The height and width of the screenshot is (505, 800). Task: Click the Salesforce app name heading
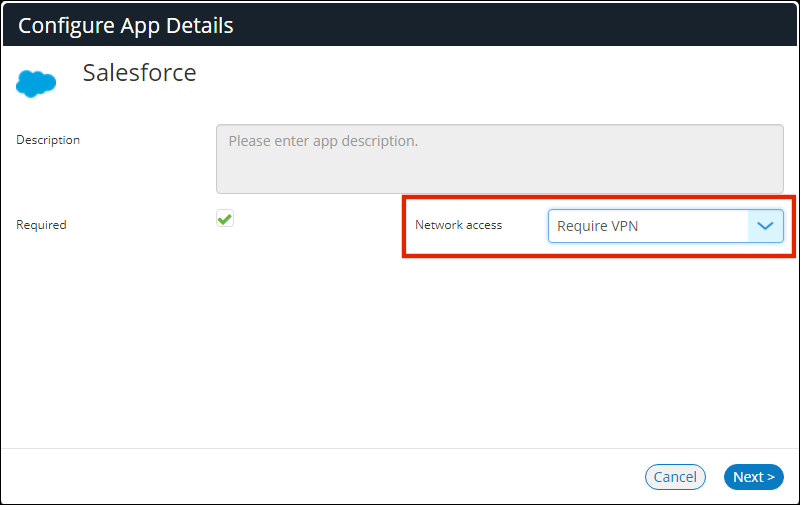pyautogui.click(x=139, y=73)
